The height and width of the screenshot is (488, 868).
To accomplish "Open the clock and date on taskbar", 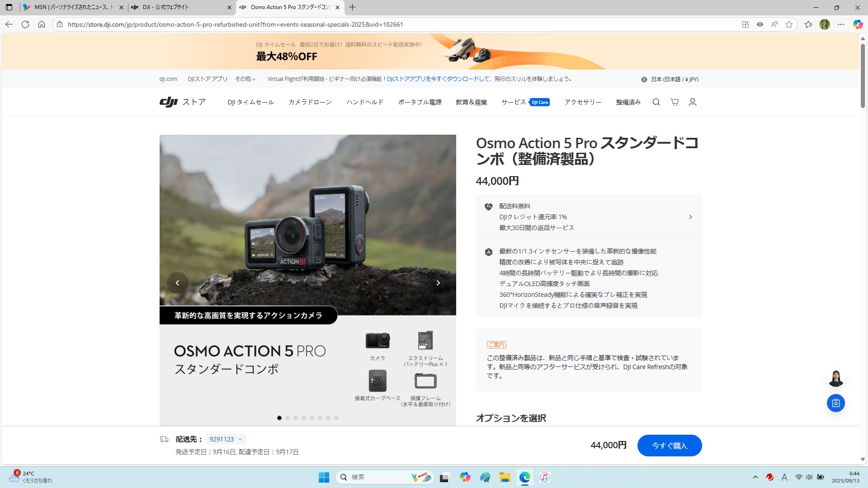I will [845, 477].
